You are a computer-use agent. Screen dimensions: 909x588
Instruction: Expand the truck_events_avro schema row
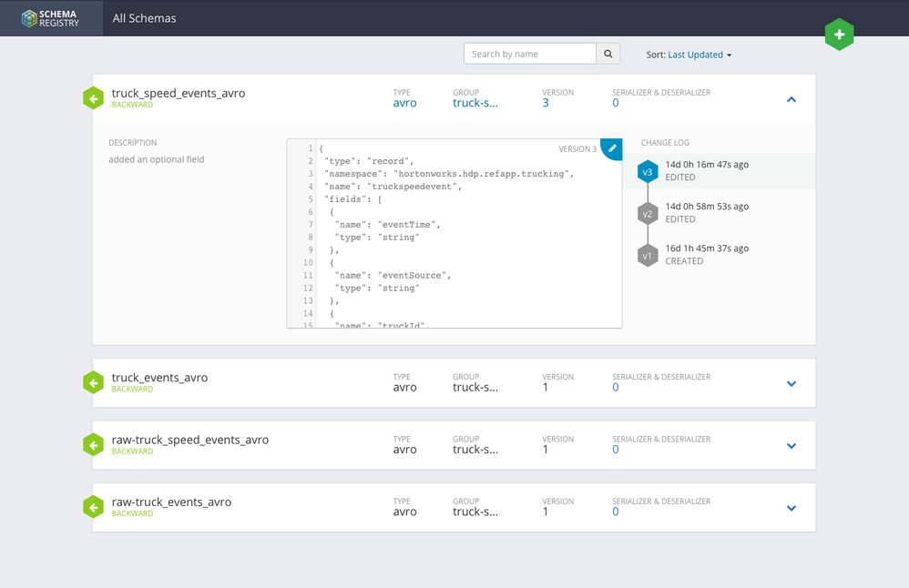pyautogui.click(x=791, y=383)
